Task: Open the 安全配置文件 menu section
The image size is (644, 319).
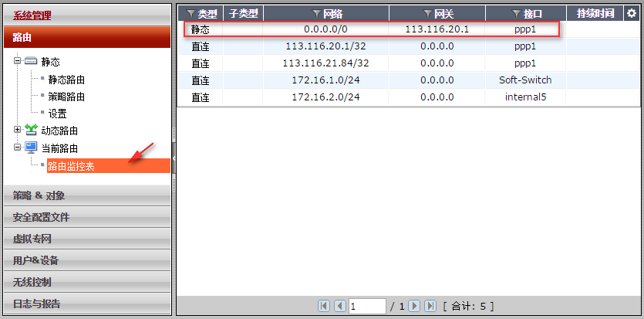Action: point(87,217)
